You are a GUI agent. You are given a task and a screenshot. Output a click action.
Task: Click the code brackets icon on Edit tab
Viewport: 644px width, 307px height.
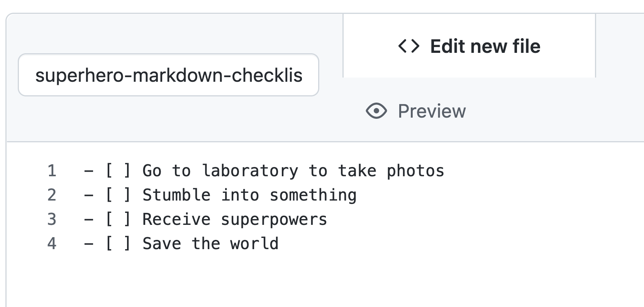(x=408, y=46)
